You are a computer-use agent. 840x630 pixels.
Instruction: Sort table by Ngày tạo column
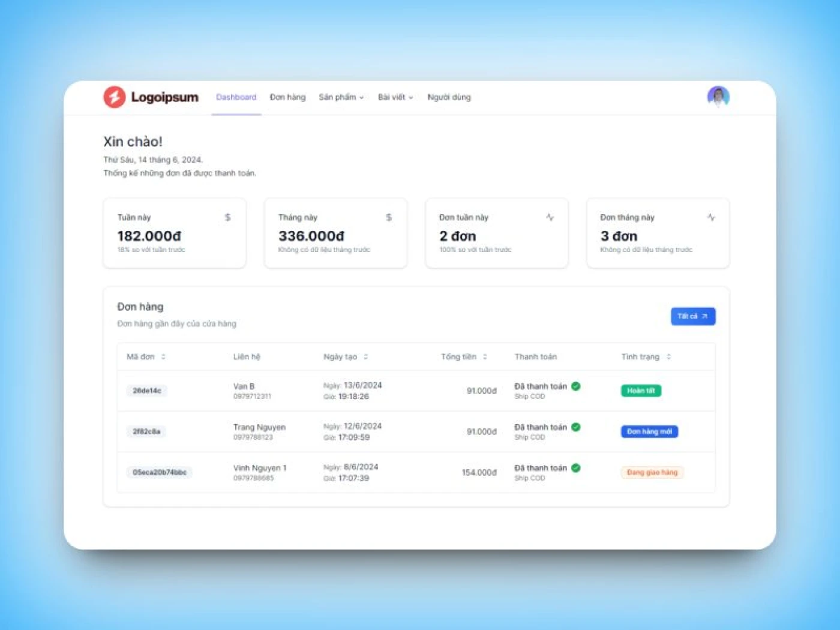pos(365,356)
